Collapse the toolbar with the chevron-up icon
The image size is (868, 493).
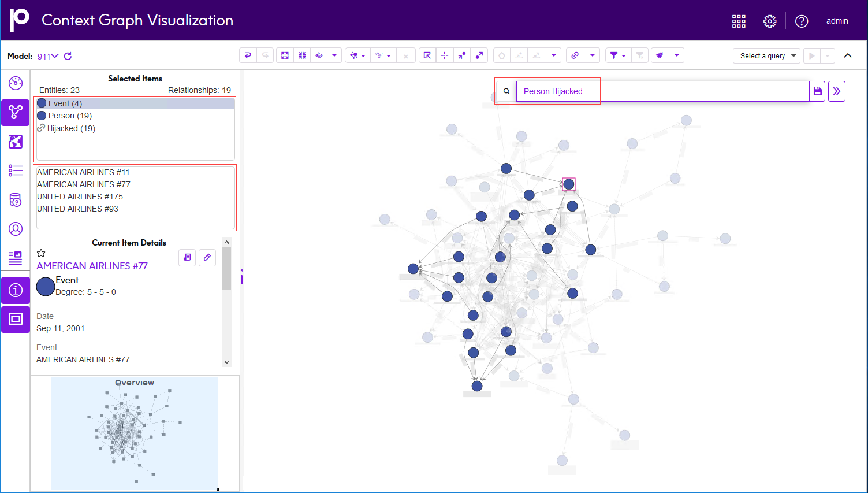(848, 55)
